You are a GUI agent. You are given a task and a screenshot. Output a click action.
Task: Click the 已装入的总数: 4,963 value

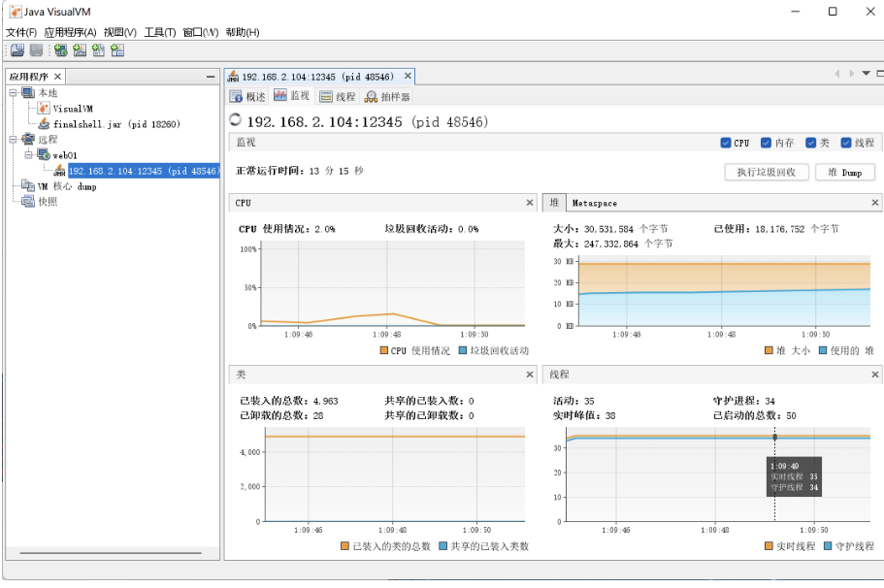point(289,401)
